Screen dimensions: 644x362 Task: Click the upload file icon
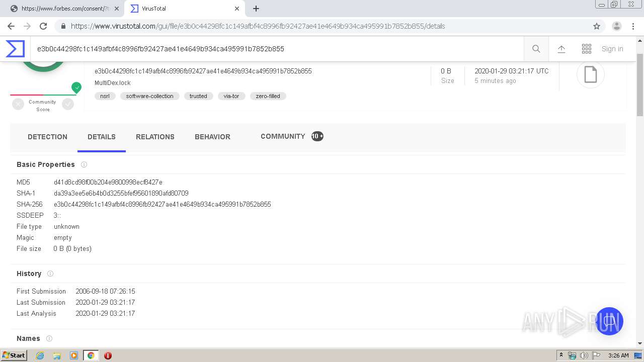coord(561,49)
